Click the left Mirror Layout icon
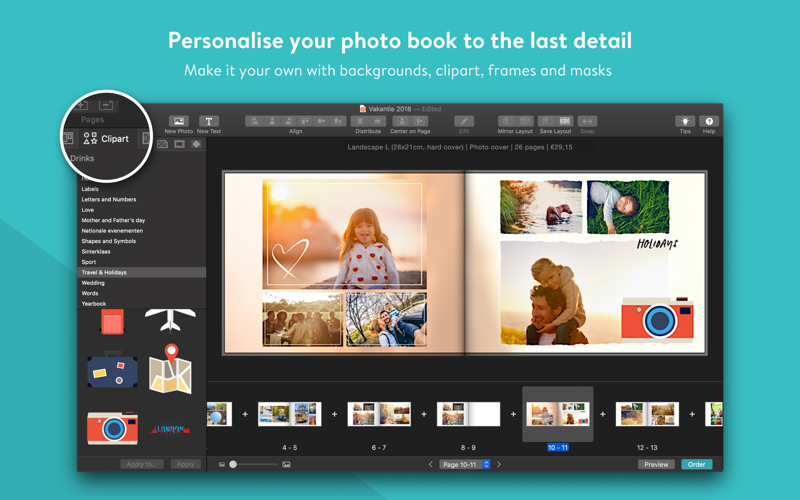 [x=507, y=121]
